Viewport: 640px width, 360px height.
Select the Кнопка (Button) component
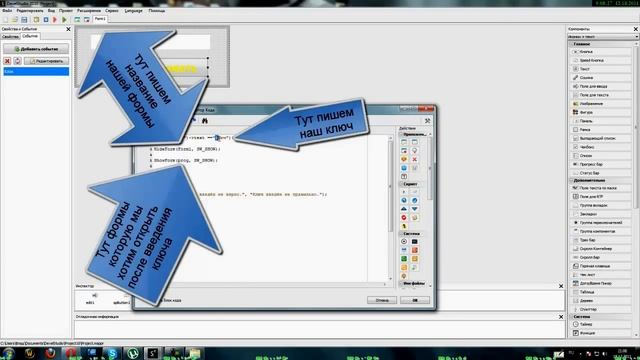click(x=600, y=52)
